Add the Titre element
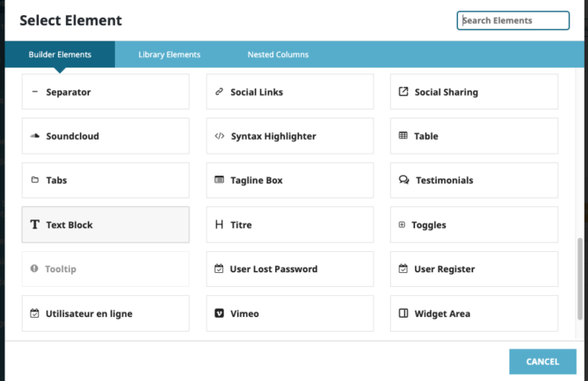The image size is (588, 381). [x=289, y=225]
